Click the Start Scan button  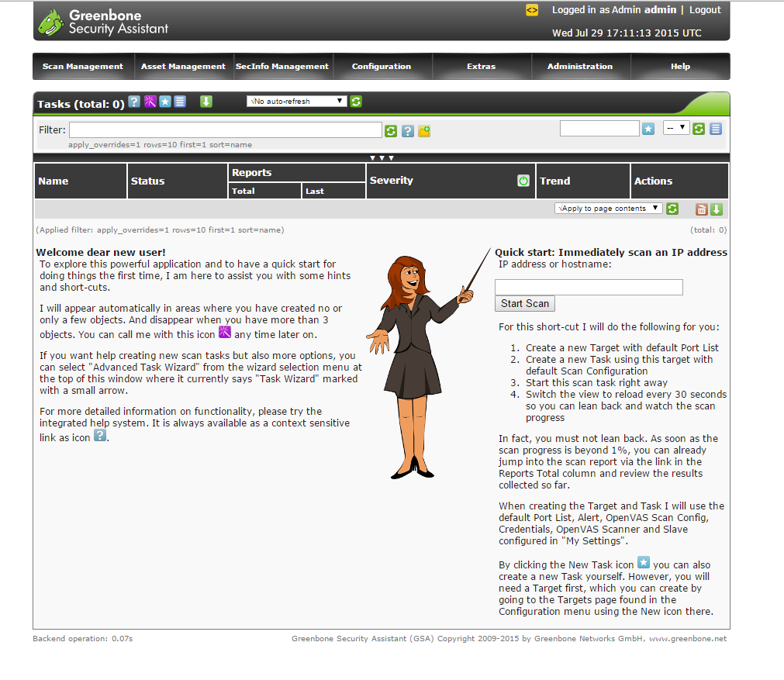[x=524, y=303]
